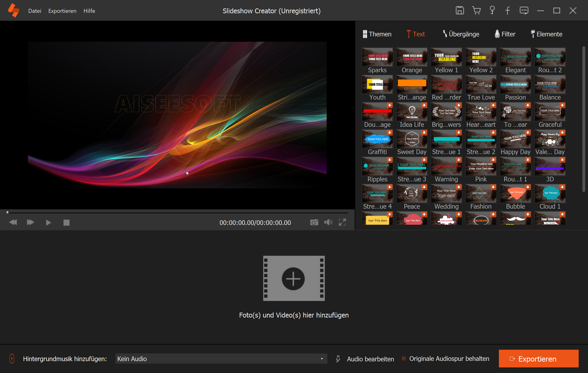Open the shopping cart purchase icon

click(x=476, y=11)
